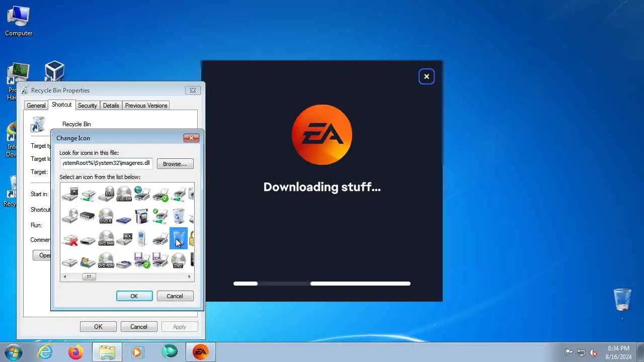Click Cancel in Change Icon dialog
The height and width of the screenshot is (362, 644).
175,296
